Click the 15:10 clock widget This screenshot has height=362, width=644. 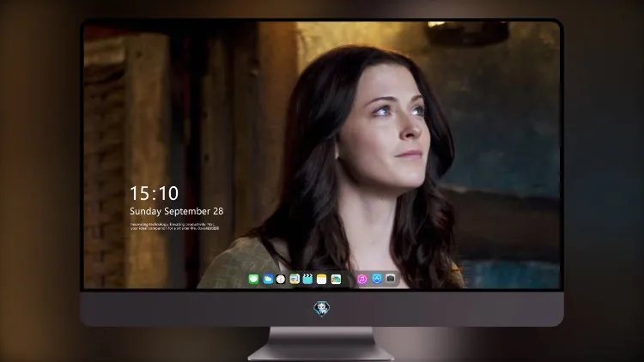click(154, 193)
